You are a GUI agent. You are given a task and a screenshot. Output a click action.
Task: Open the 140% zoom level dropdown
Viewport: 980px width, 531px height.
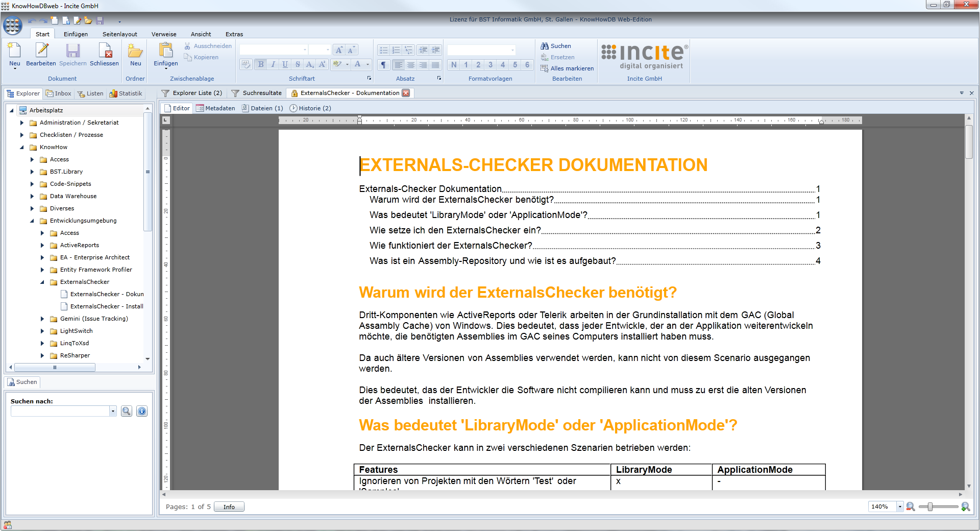point(900,506)
